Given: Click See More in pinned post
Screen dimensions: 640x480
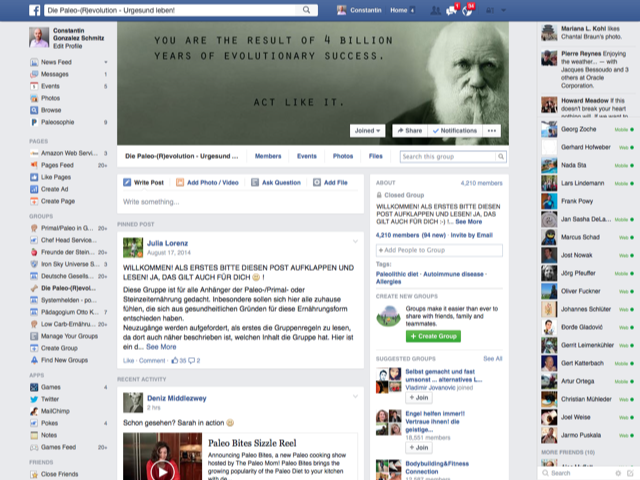Looking at the screenshot, I should click(161, 347).
